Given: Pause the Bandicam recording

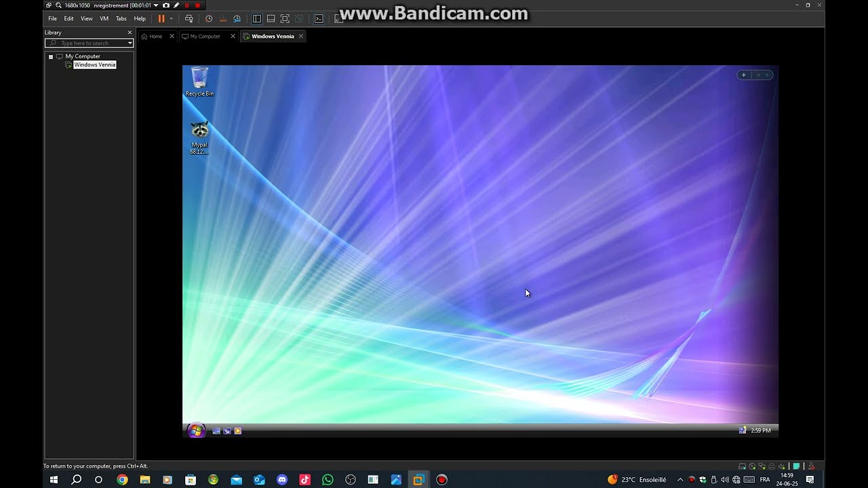Looking at the screenshot, I should 187,5.
